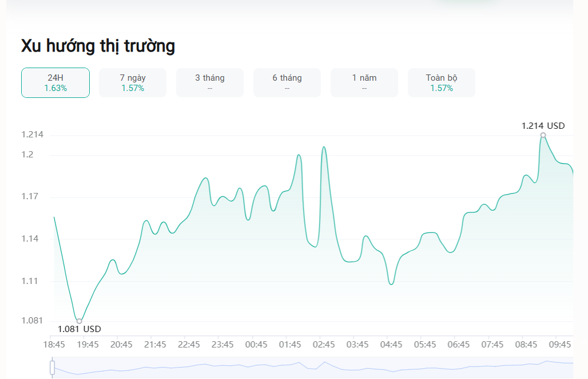Click the 18:45 time axis label

[54, 345]
